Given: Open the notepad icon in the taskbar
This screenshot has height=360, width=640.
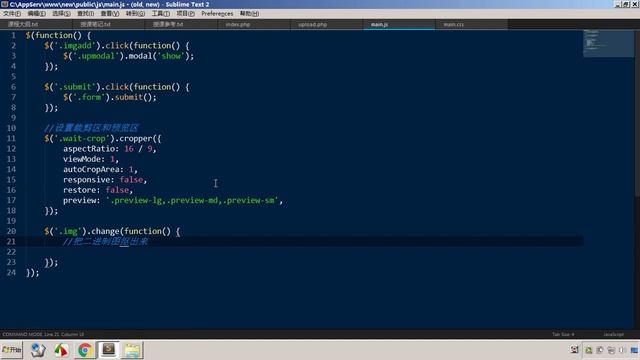Looking at the screenshot, I should pos(132,350).
